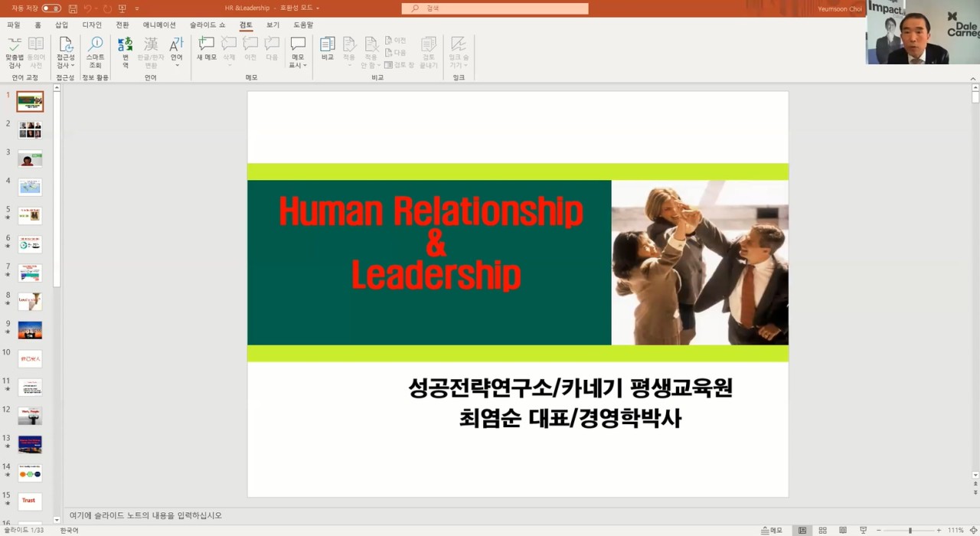Open the 언어 language dropdown
This screenshot has height=536, width=980.
click(177, 53)
